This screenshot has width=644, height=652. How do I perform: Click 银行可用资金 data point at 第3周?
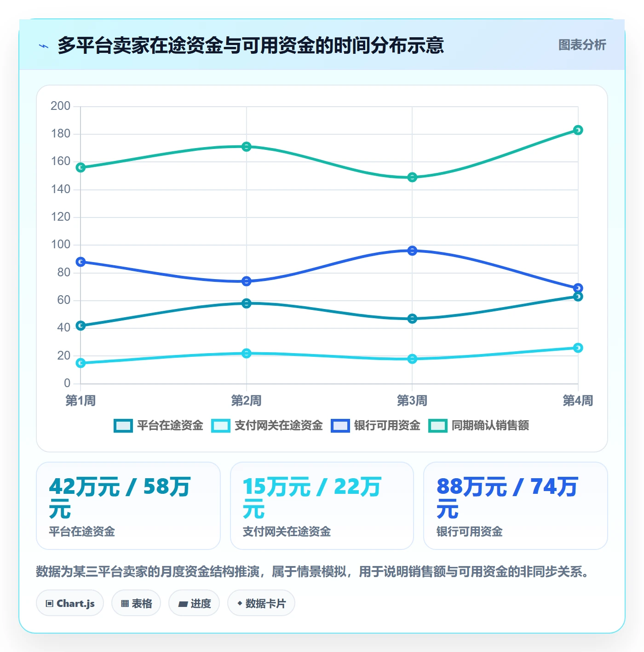click(412, 251)
